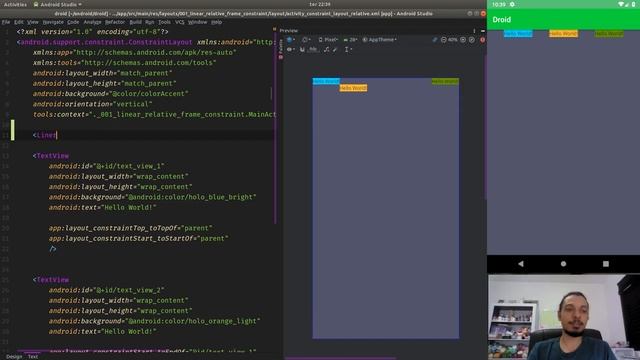Image resolution: width=640 pixels, height=360 pixels.
Task: Open the Build menu
Action: pos(136,22)
